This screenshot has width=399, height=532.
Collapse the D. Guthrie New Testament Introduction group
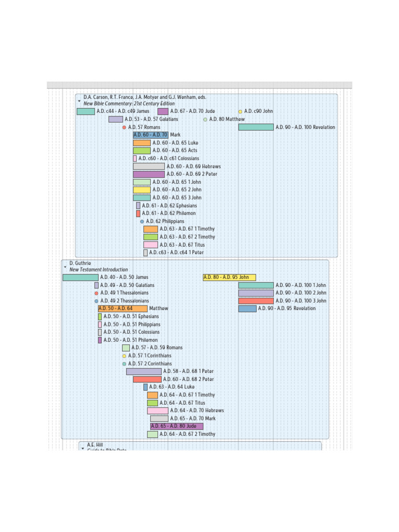click(65, 267)
